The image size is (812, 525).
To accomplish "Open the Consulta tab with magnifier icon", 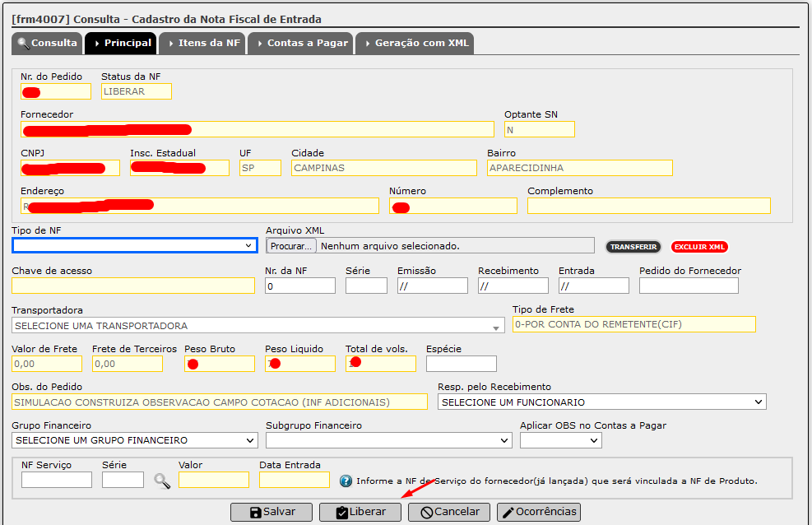I will pos(47,43).
